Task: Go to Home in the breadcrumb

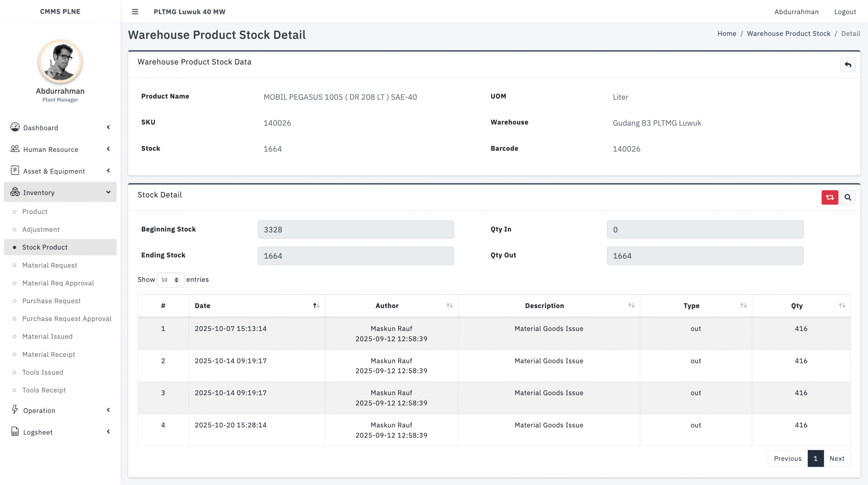Action: tap(727, 34)
